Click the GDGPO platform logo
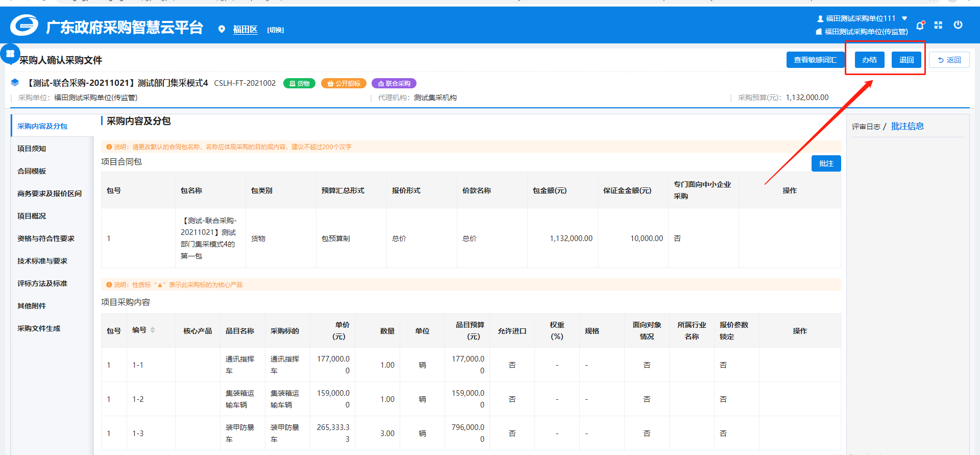Viewport: 980px width, 455px height. 24,25
